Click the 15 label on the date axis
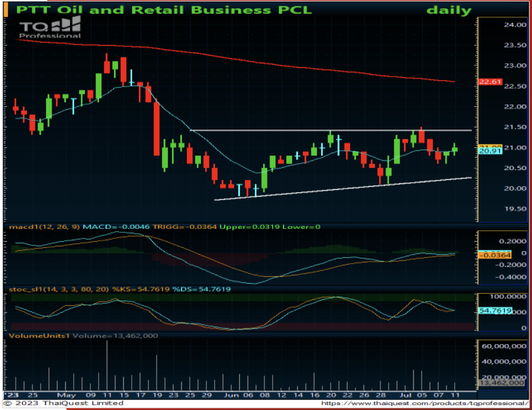This screenshot has width=532, height=410. (124, 395)
